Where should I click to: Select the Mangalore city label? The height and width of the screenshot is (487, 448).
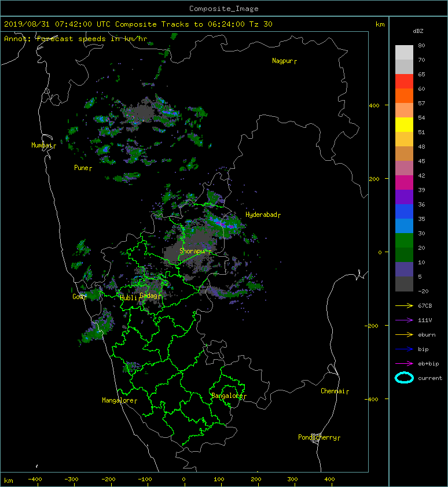[119, 400]
